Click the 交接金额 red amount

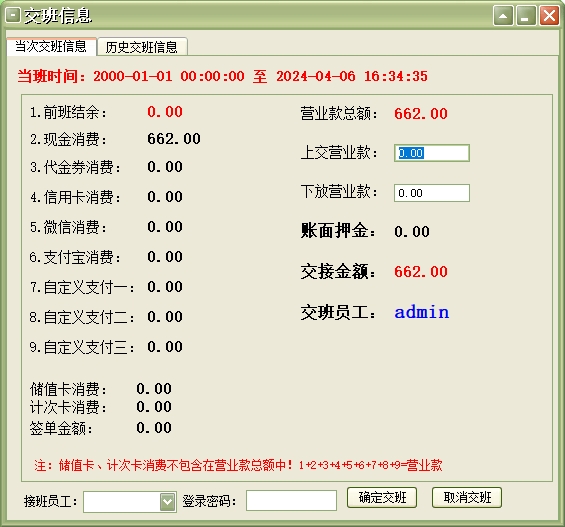[421, 272]
